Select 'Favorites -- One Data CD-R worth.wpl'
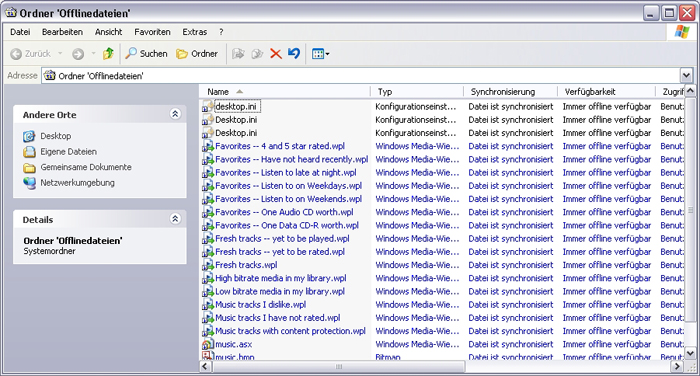Screen dimensions: 700x376 click(287, 226)
